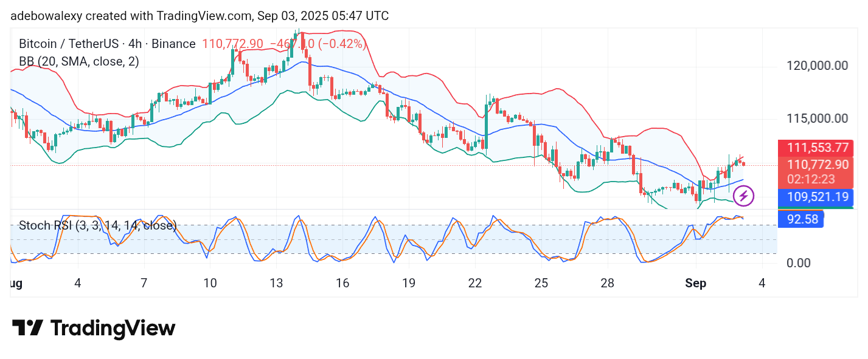
Task: Click the 13 date label on the time axis
Action: 276,283
